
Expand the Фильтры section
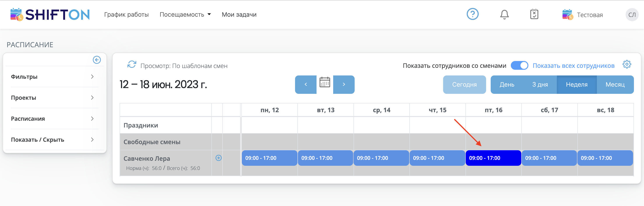(52, 77)
